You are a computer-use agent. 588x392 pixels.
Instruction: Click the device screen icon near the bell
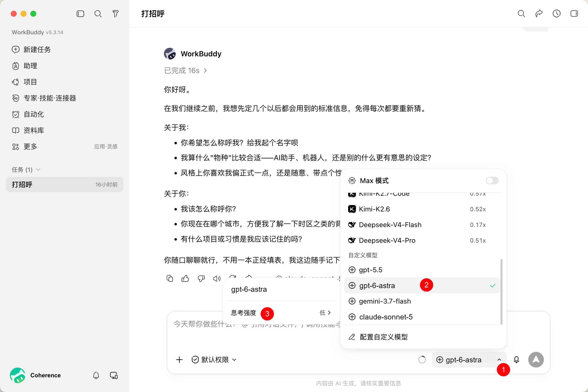(114, 375)
